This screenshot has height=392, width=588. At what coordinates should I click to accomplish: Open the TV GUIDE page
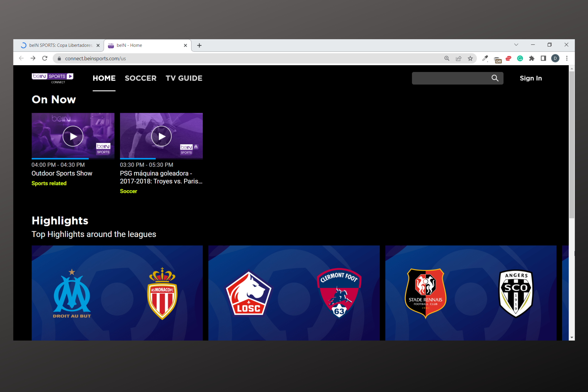click(x=184, y=78)
